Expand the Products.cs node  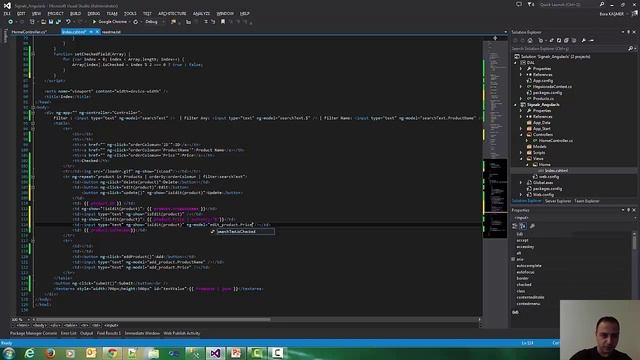[x=521, y=99]
